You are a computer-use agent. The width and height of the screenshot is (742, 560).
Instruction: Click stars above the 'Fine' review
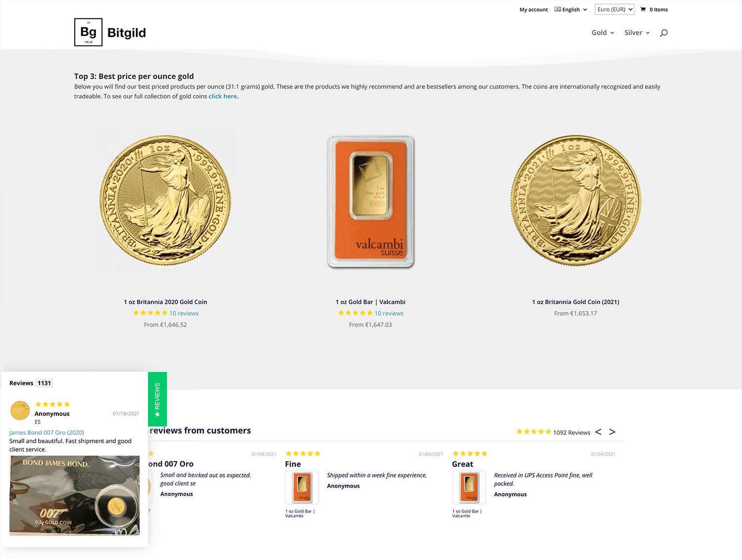[303, 454]
